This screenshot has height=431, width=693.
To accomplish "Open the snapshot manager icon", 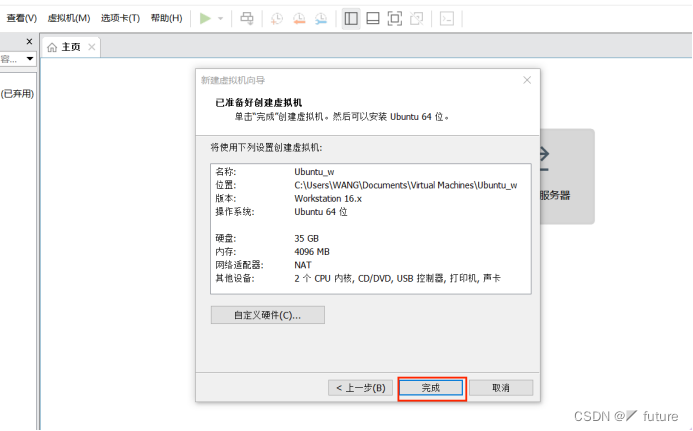I will (x=321, y=19).
